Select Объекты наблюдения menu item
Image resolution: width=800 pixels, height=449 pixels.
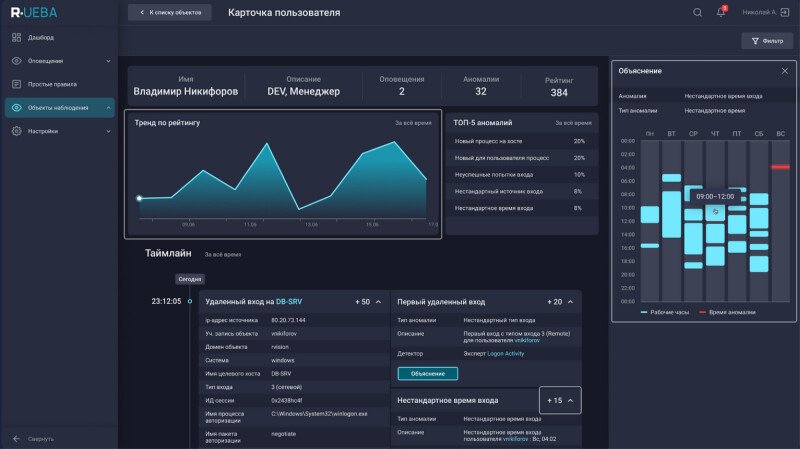tap(57, 107)
